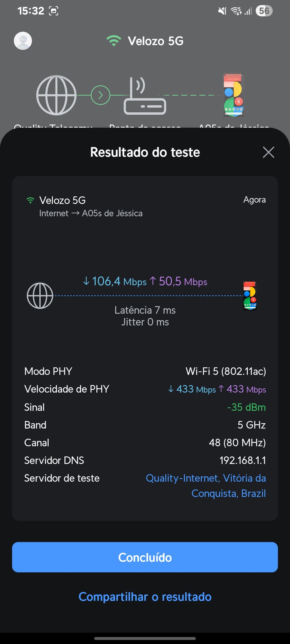Tap the globe icon in result card
290x644 pixels.
(40, 295)
